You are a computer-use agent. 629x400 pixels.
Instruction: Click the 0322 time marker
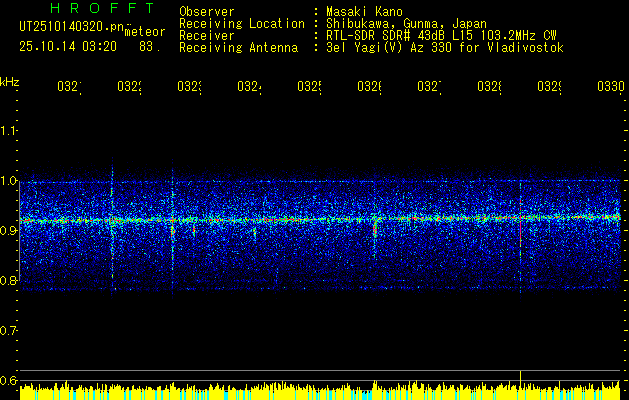pos(130,87)
